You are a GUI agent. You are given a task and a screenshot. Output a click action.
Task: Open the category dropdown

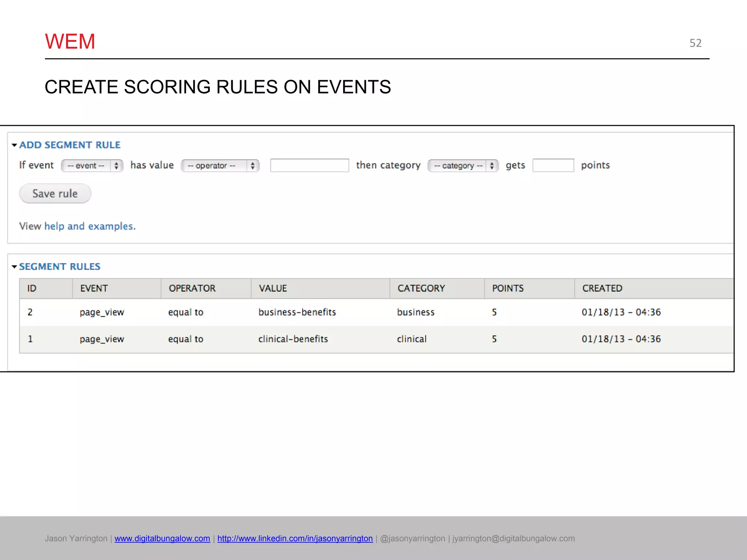point(463,166)
